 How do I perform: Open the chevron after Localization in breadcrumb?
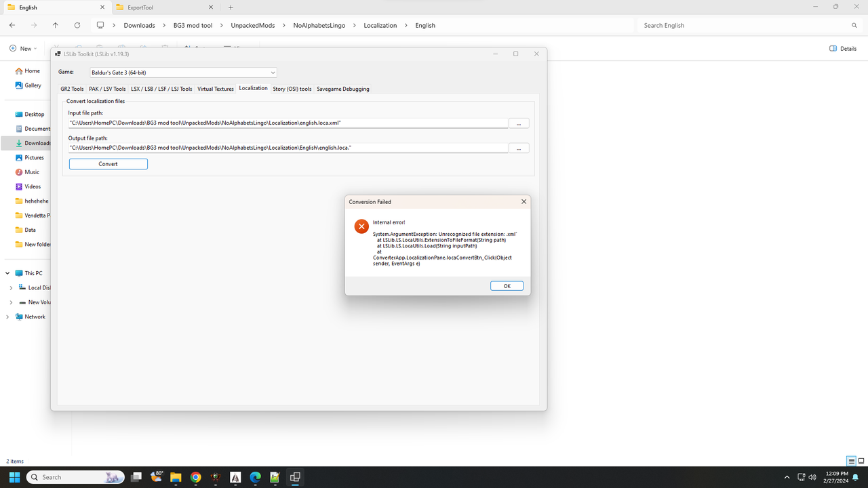click(406, 25)
